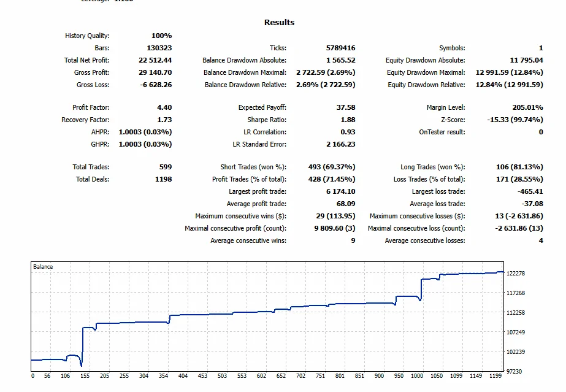The width and height of the screenshot is (566, 392).
Task: Select the 107249 balance axis label
Action: point(516,332)
